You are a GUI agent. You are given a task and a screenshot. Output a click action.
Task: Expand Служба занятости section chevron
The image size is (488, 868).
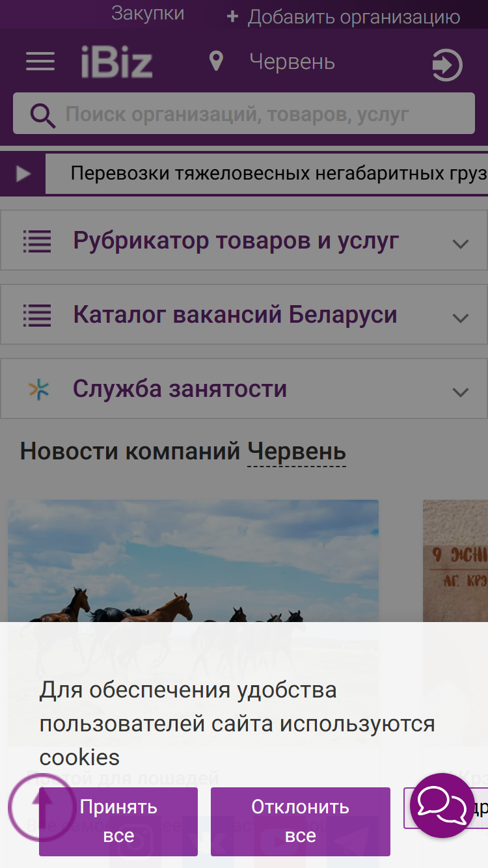(461, 392)
